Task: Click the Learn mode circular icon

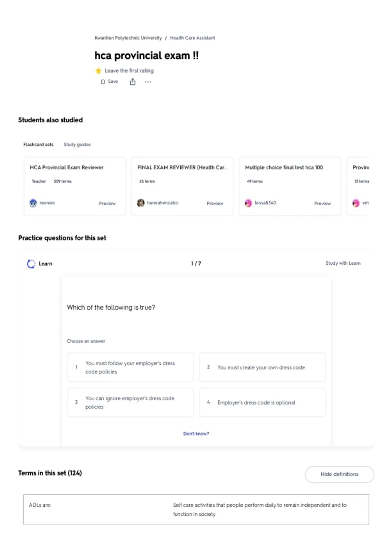Action: click(x=31, y=264)
